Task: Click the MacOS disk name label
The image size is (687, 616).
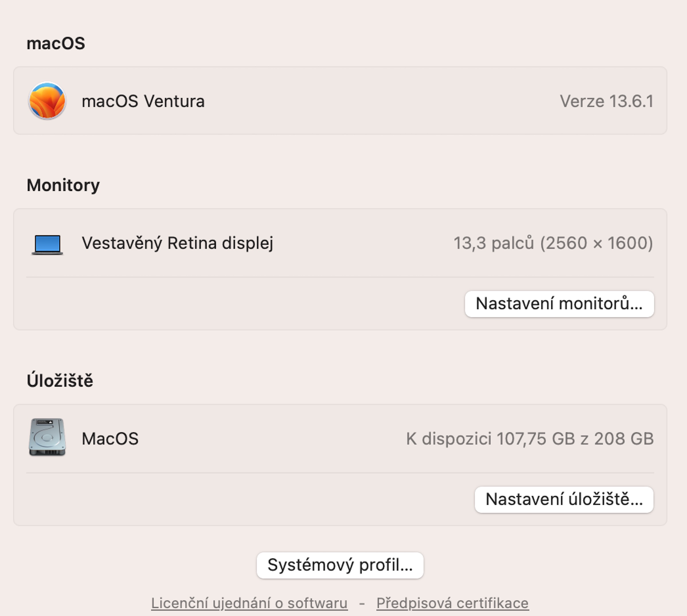Action: tap(110, 439)
